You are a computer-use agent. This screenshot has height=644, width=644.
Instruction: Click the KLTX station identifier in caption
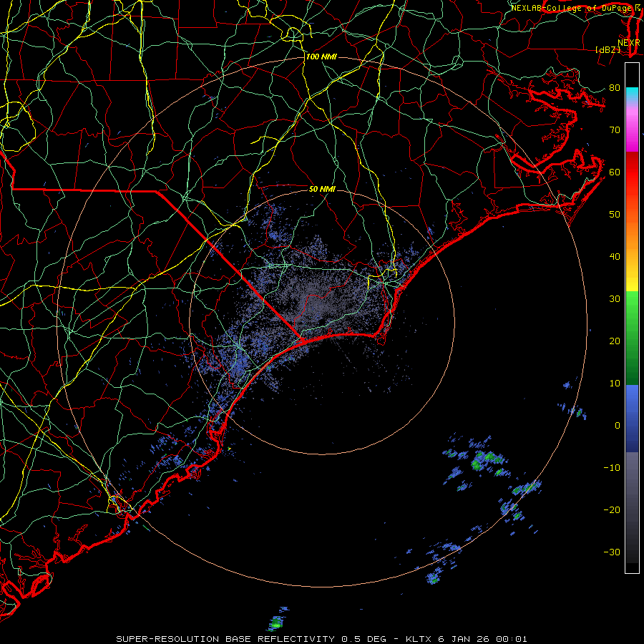419,639
